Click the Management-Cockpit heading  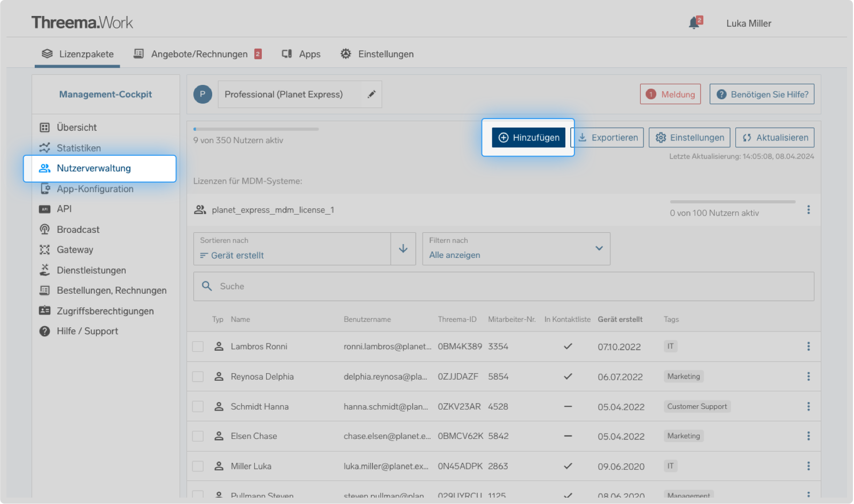pyautogui.click(x=106, y=94)
